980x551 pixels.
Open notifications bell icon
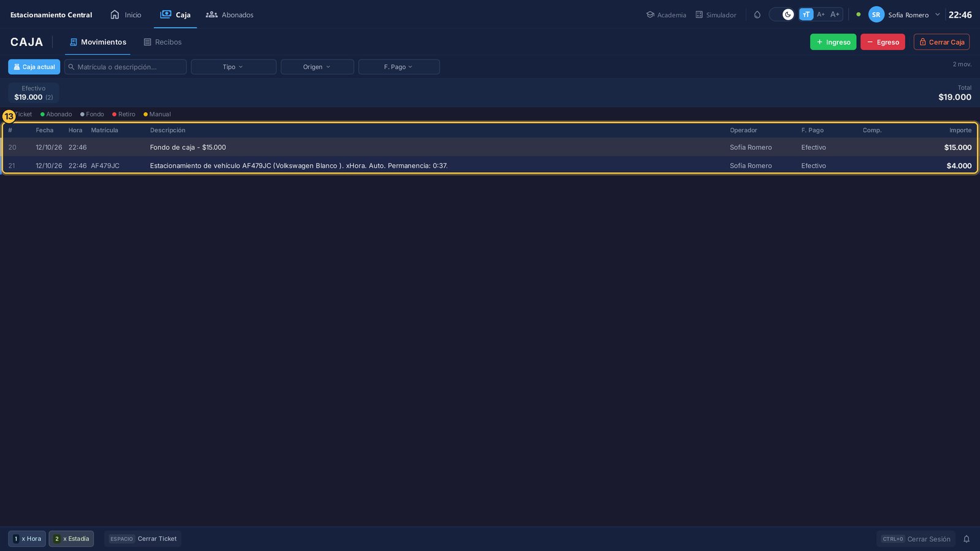[x=967, y=539]
